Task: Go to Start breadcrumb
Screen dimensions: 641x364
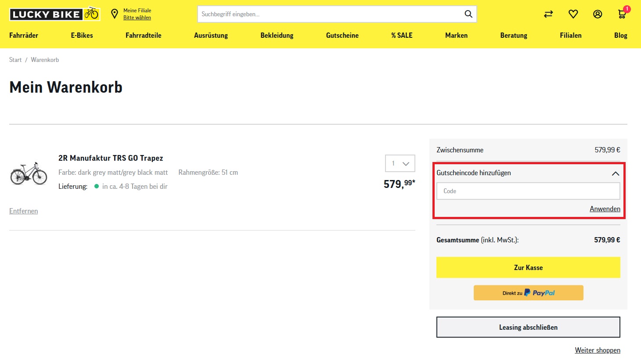Action: (15, 60)
